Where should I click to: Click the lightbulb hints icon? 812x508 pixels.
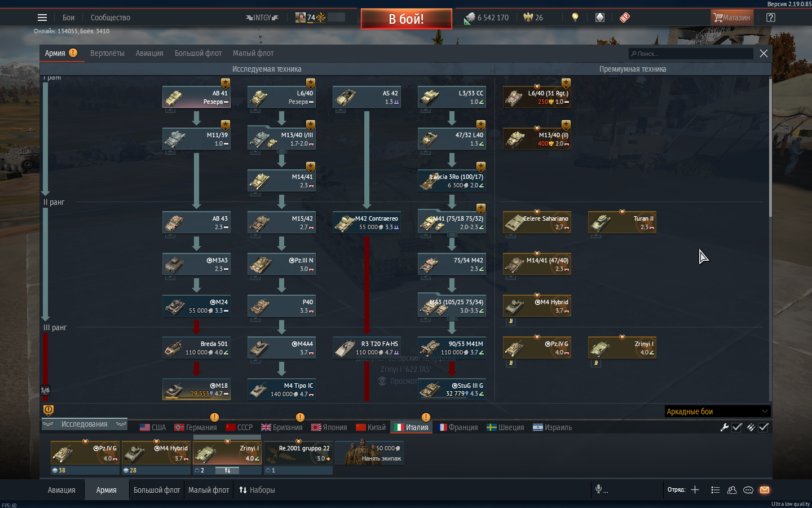(575, 17)
